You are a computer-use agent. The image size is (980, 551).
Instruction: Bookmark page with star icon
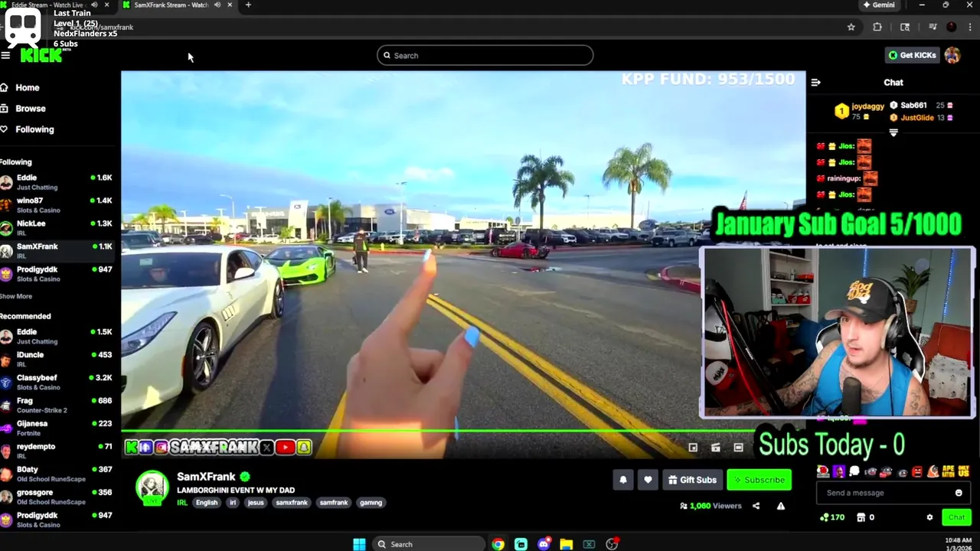pos(851,27)
